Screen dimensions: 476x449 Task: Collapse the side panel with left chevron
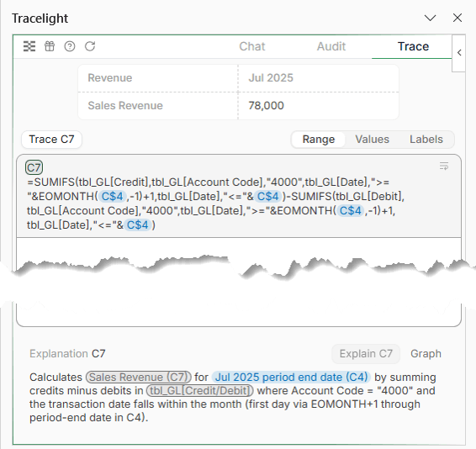pyautogui.click(x=459, y=52)
